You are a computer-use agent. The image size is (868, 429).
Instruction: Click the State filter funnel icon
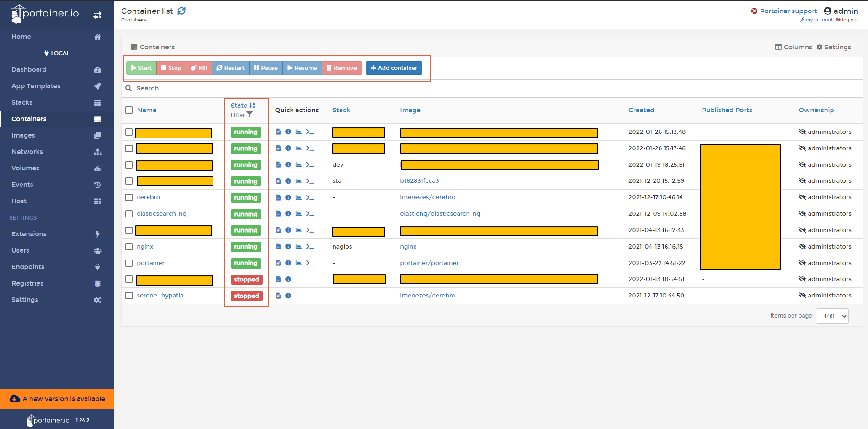point(250,115)
